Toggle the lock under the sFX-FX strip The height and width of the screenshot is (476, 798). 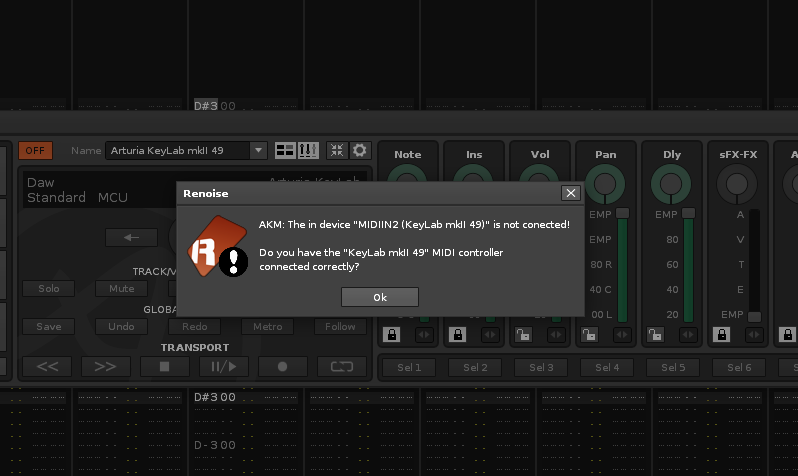click(x=722, y=334)
